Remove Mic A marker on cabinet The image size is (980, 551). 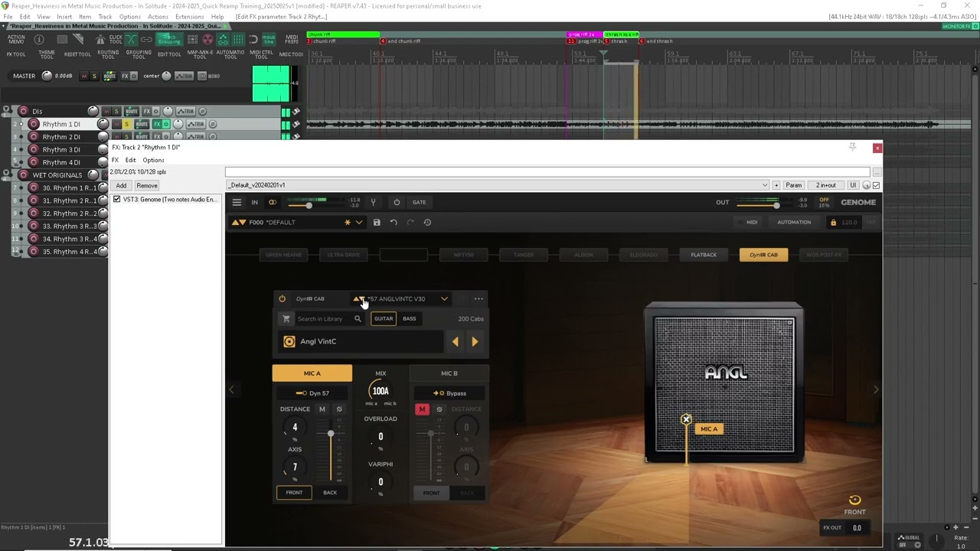[686, 419]
